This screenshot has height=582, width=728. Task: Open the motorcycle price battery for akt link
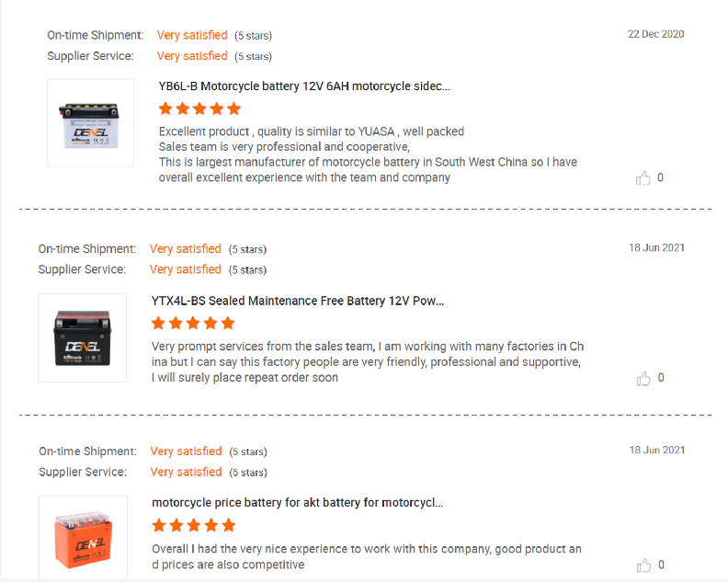(x=297, y=503)
